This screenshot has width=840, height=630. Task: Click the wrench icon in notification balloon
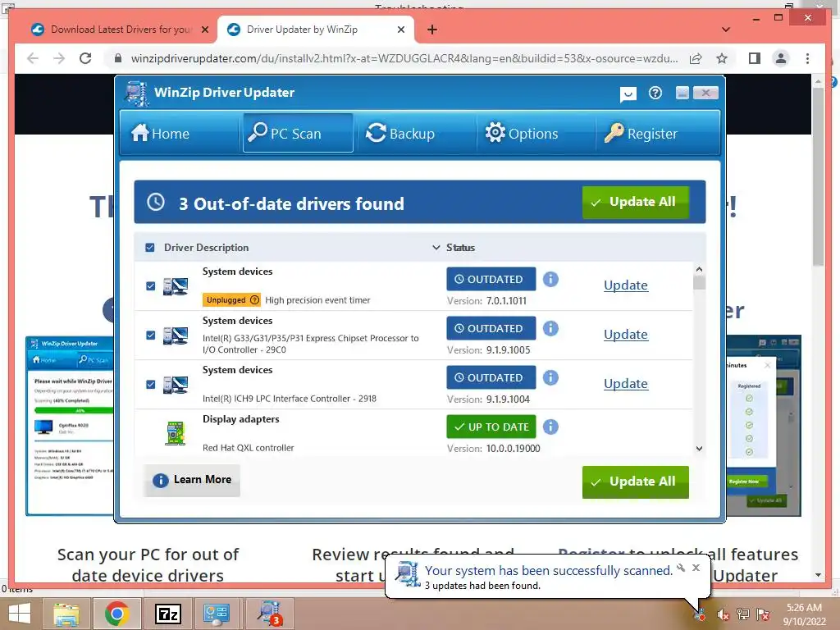pos(681,568)
